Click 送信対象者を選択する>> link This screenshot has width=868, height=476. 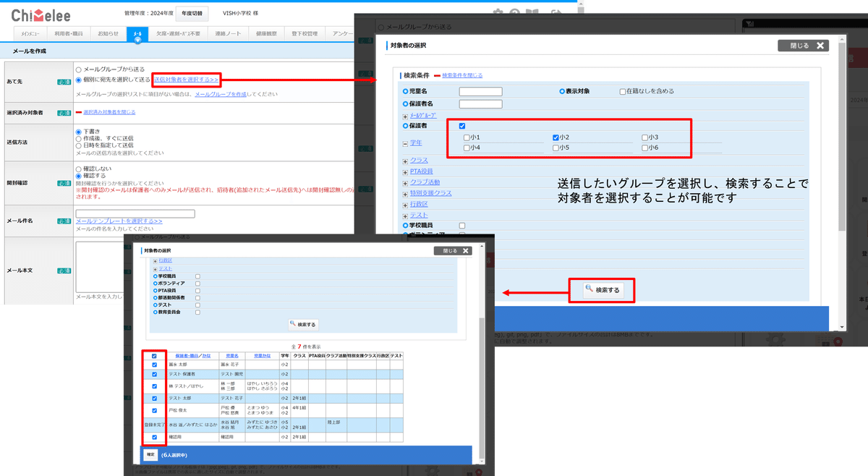(x=185, y=80)
